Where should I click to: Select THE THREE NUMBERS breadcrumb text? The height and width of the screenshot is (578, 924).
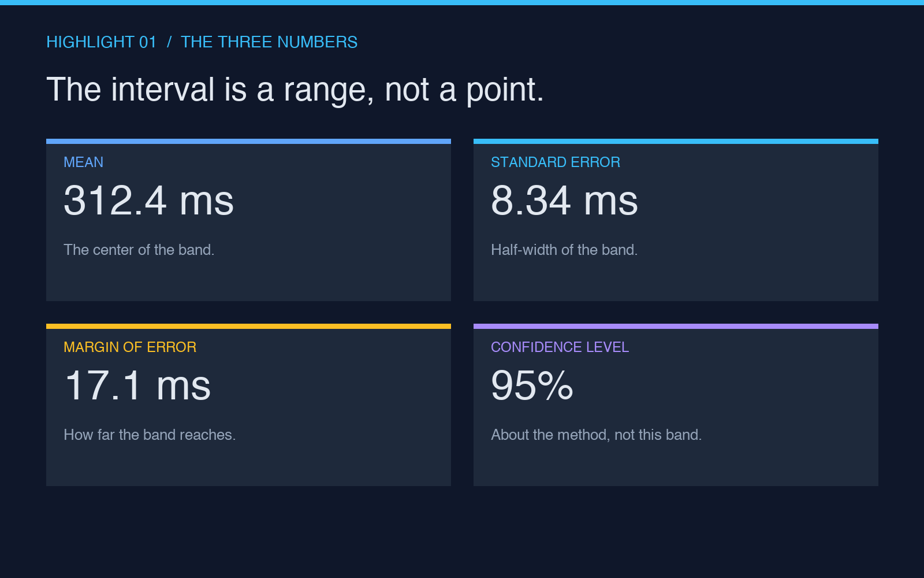[x=269, y=42]
